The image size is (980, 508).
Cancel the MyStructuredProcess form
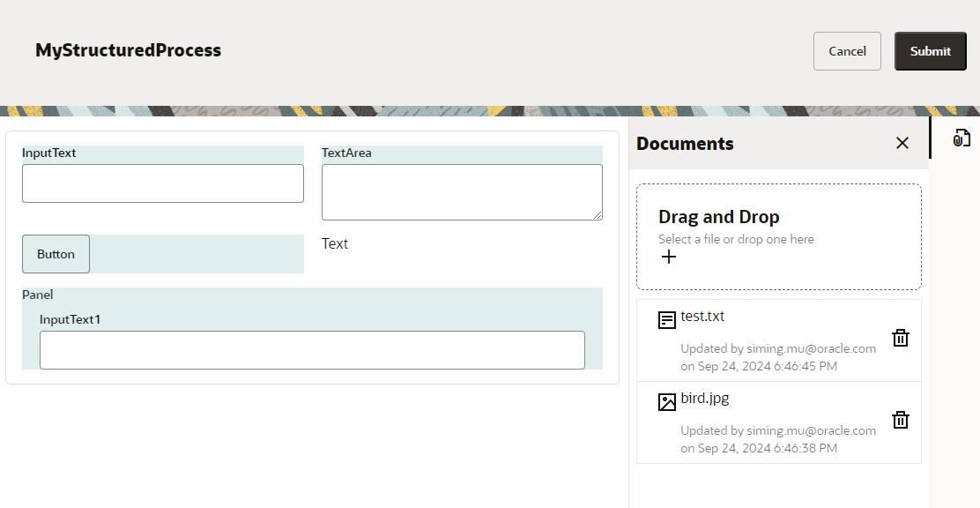846,50
